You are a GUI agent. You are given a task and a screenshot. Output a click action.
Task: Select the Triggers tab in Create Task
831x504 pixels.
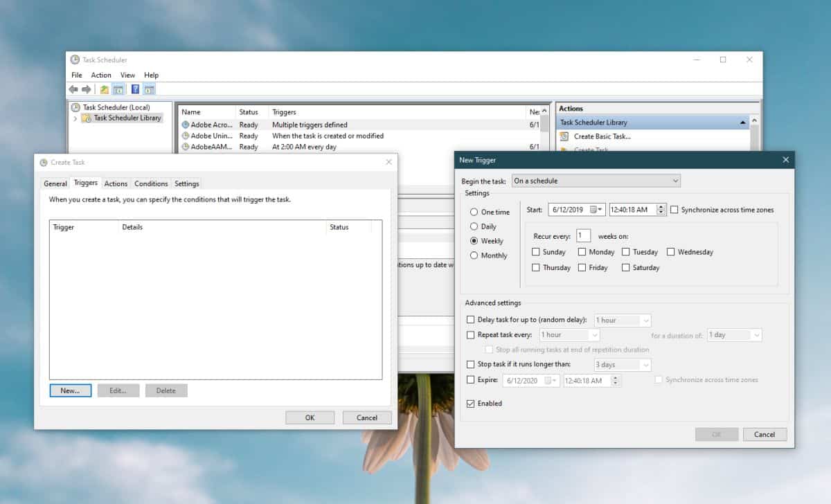(x=86, y=183)
